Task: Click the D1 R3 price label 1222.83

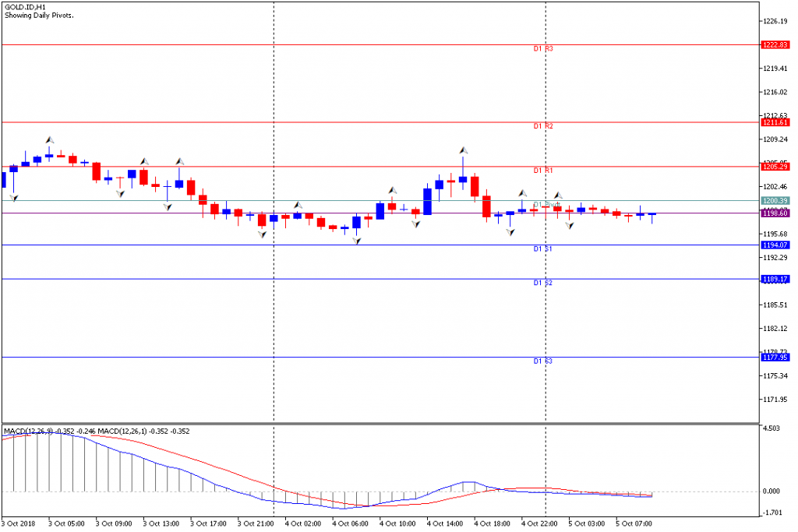Action: point(775,44)
